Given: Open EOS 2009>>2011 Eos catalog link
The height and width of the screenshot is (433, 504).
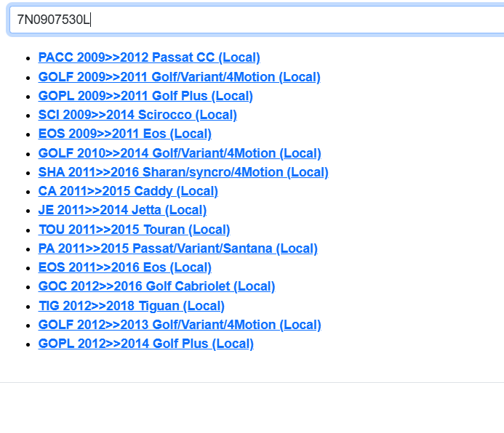Looking at the screenshot, I should pos(124,134).
